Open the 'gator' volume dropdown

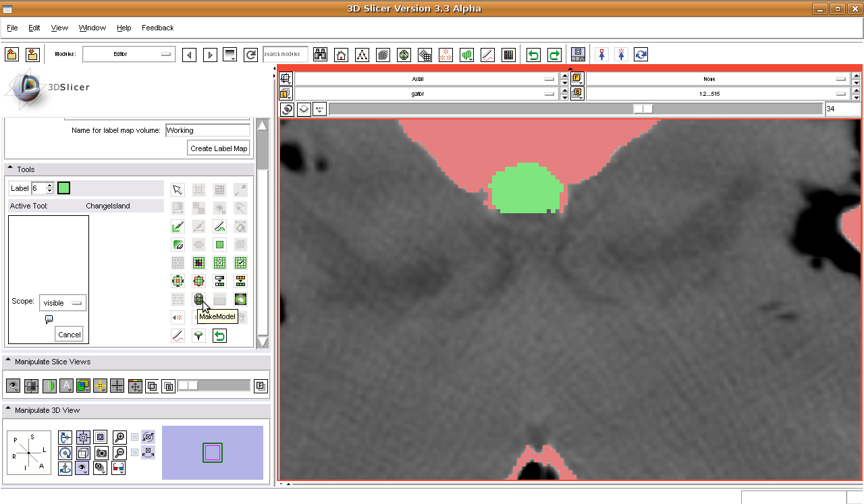427,94
